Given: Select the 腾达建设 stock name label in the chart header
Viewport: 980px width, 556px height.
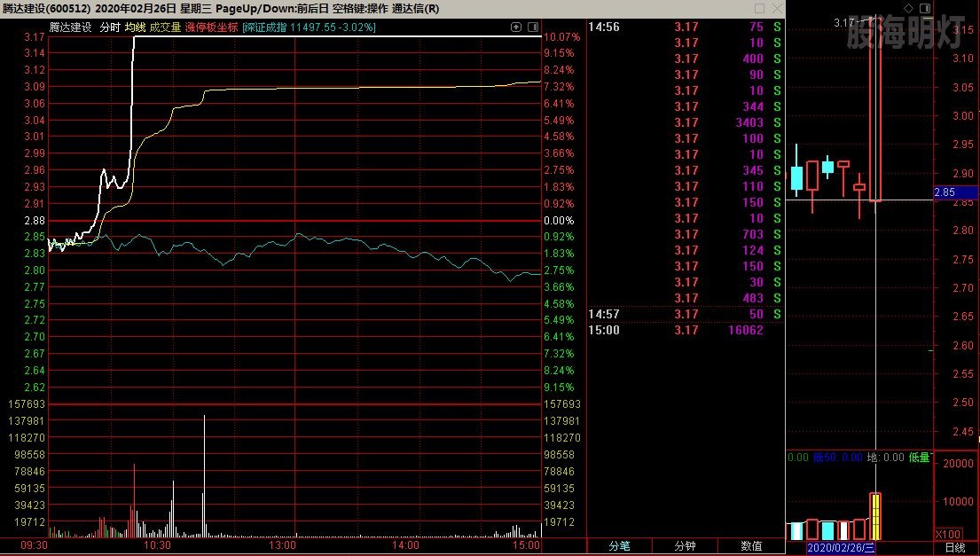Looking at the screenshot, I should [x=71, y=27].
